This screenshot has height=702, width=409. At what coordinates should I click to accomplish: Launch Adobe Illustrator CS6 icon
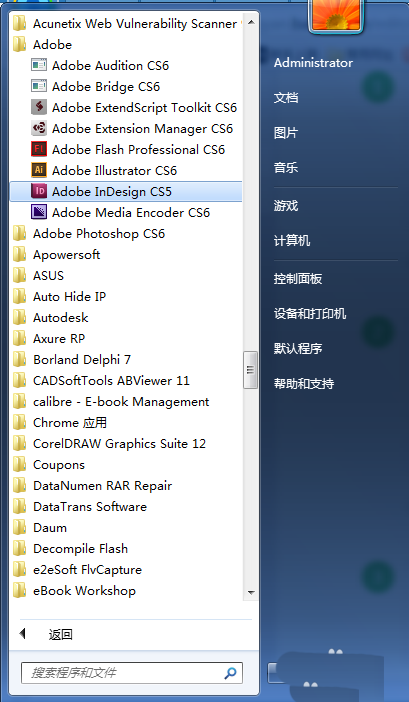[39, 171]
